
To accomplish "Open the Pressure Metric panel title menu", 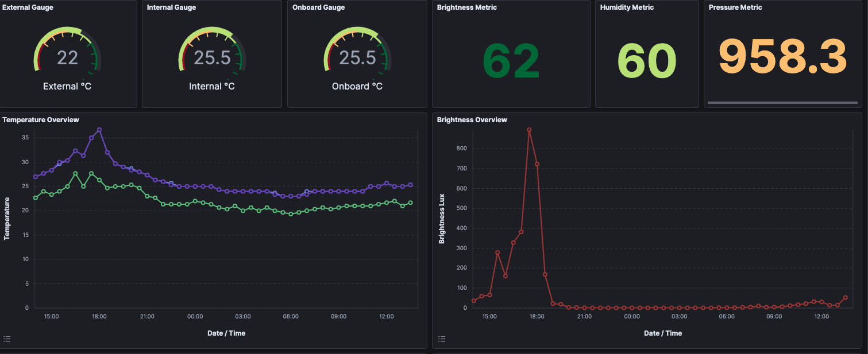I will (735, 7).
